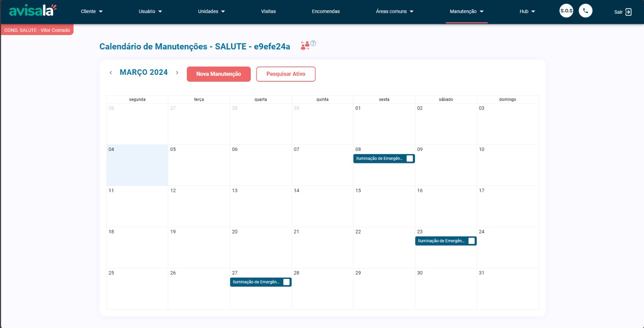The width and height of the screenshot is (644, 328).
Task: Expand the Cliente dropdown menu
Action: point(92,11)
